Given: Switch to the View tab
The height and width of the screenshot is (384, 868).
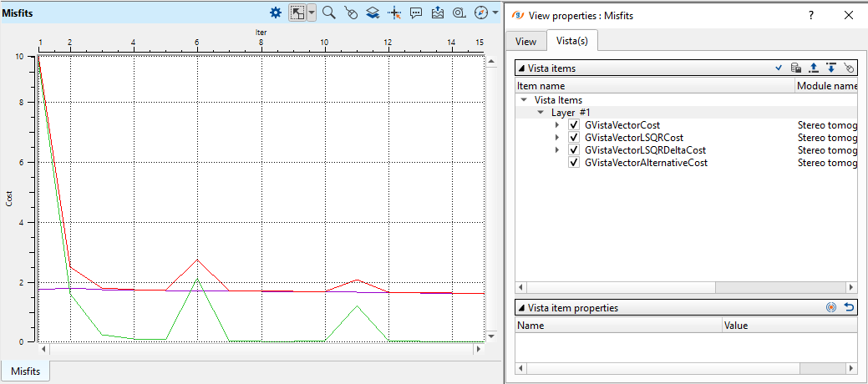Looking at the screenshot, I should click(x=525, y=41).
